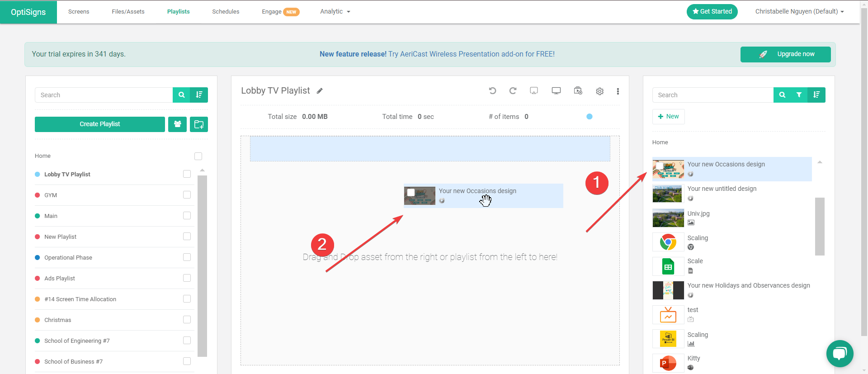The image size is (868, 374).
Task: Check the Operational Phase checkbox
Action: 187,257
